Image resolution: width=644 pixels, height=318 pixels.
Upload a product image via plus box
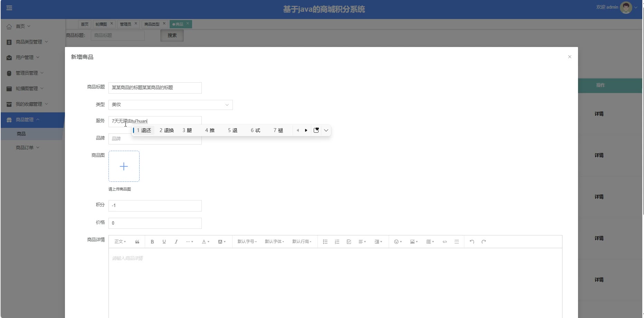point(124,166)
